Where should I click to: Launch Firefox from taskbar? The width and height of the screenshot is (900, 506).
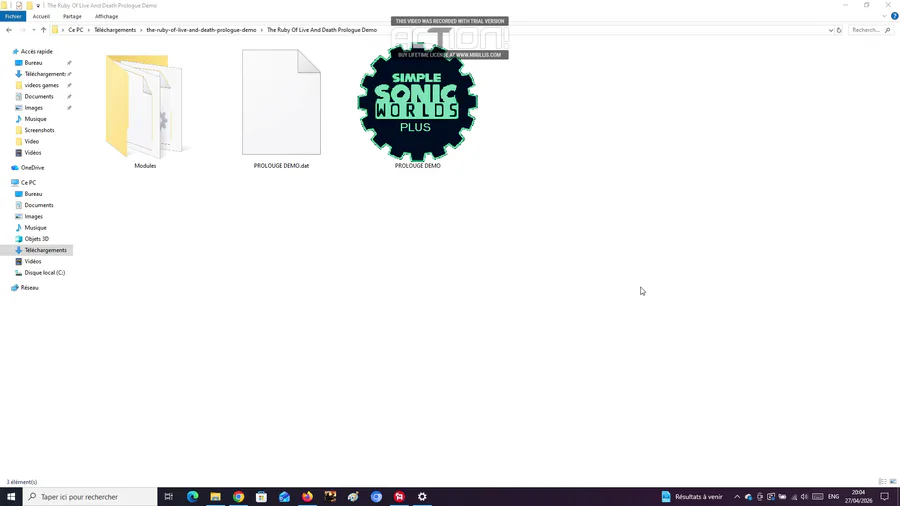pos(307,497)
